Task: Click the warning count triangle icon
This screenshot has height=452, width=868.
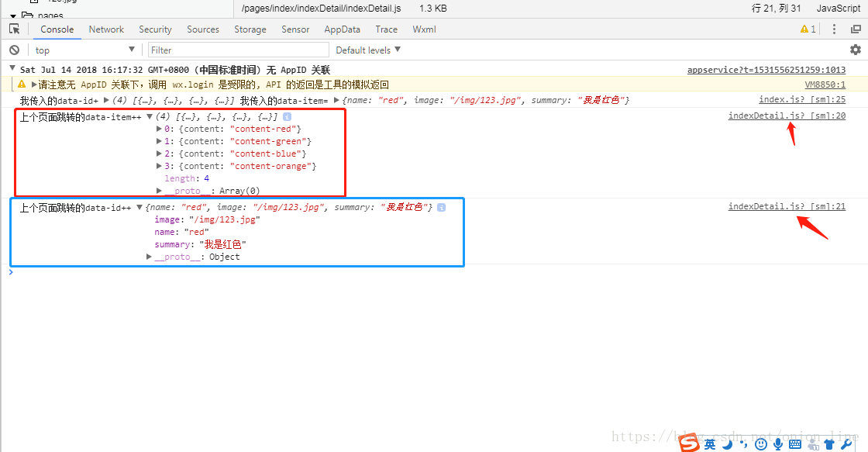Action: pos(804,29)
